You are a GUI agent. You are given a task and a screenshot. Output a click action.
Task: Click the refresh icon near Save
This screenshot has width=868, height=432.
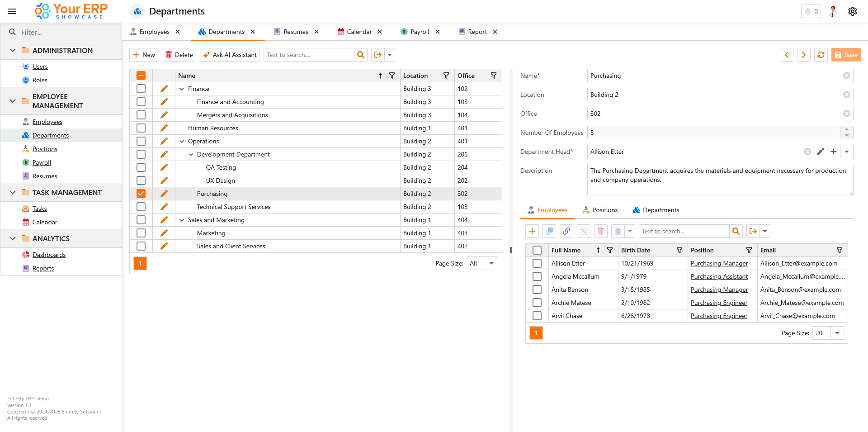click(x=821, y=55)
